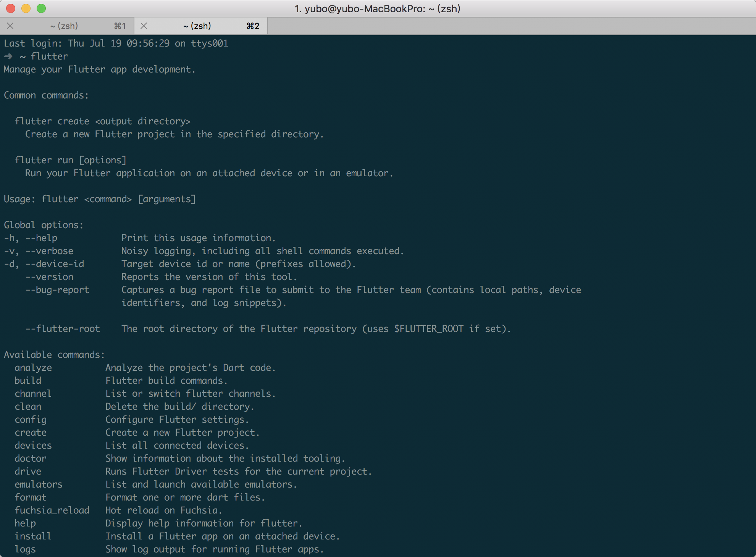
Task: Click the 'Available commands:' heading
Action: tap(54, 355)
